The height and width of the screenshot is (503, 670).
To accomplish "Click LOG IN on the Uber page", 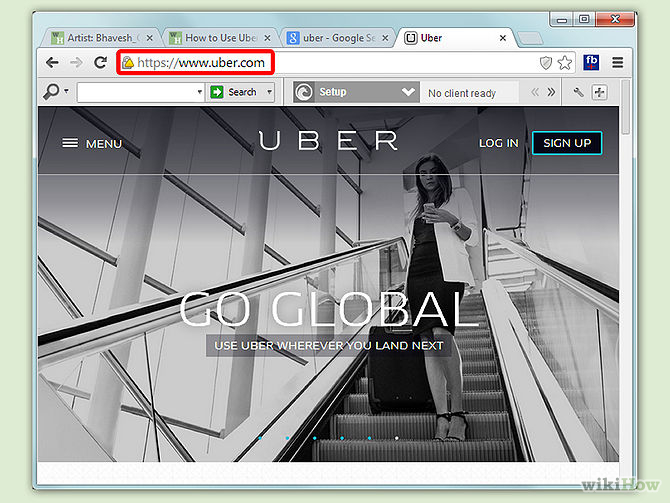I will 499,143.
